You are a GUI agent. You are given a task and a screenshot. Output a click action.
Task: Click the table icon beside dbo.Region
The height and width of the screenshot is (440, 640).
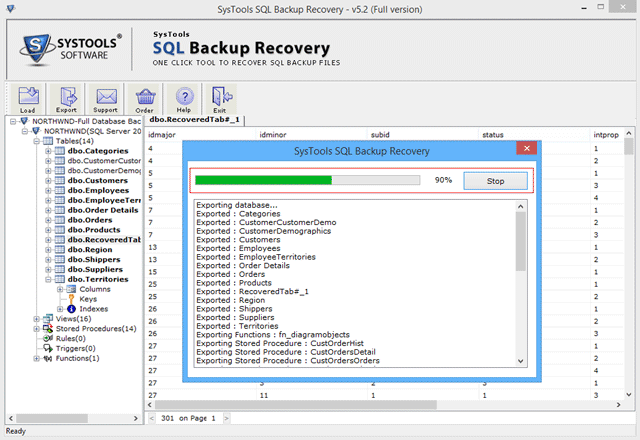point(60,249)
